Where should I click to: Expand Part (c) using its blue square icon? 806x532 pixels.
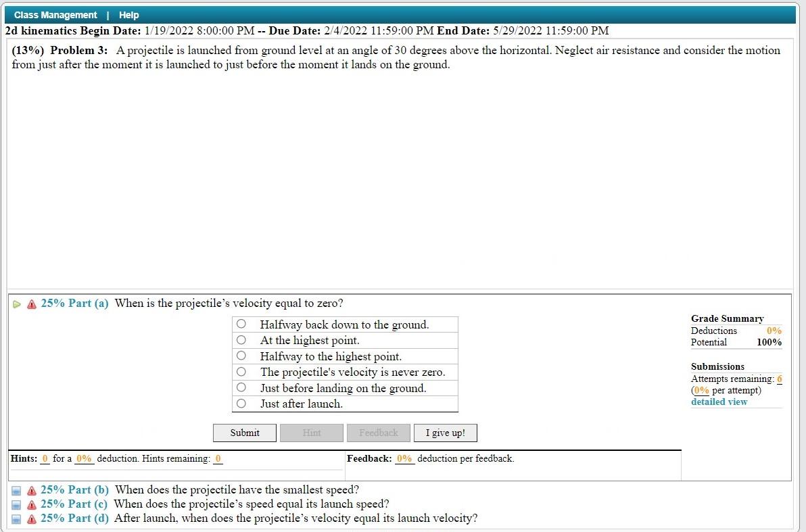pos(16,504)
